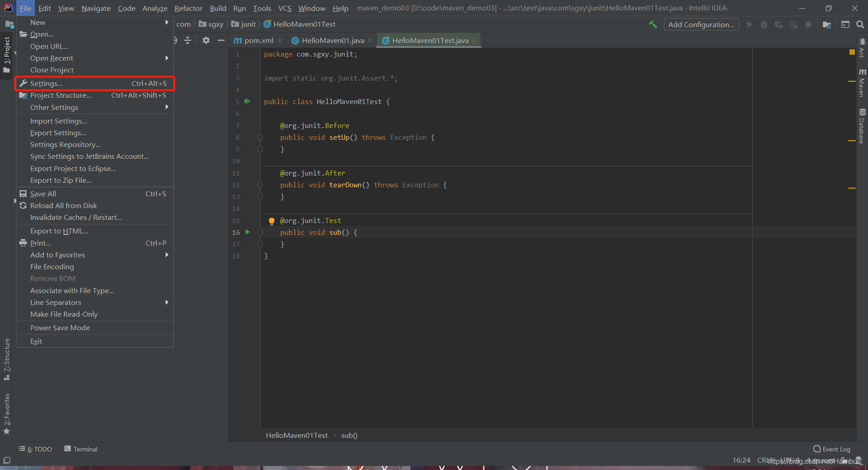Select Print menu entry

(95, 243)
